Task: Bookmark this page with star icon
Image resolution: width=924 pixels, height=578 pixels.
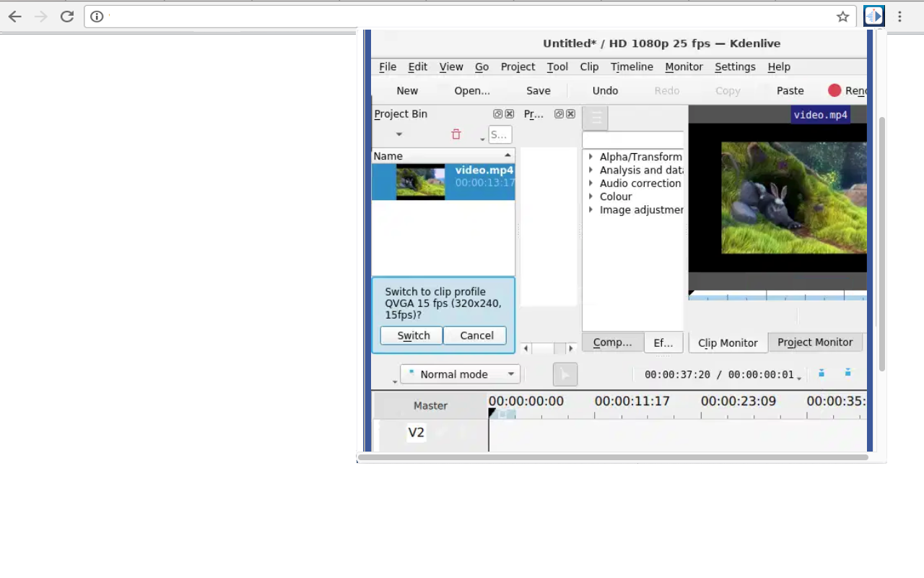Action: coord(842,17)
